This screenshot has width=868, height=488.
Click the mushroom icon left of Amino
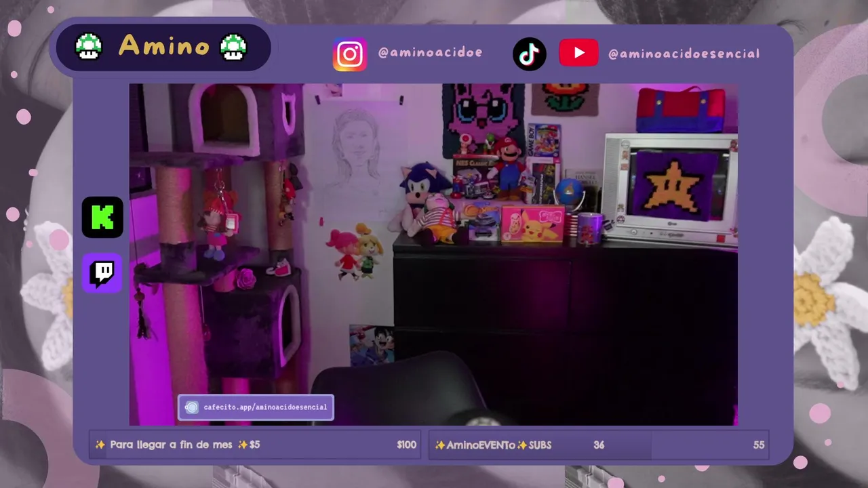click(89, 47)
